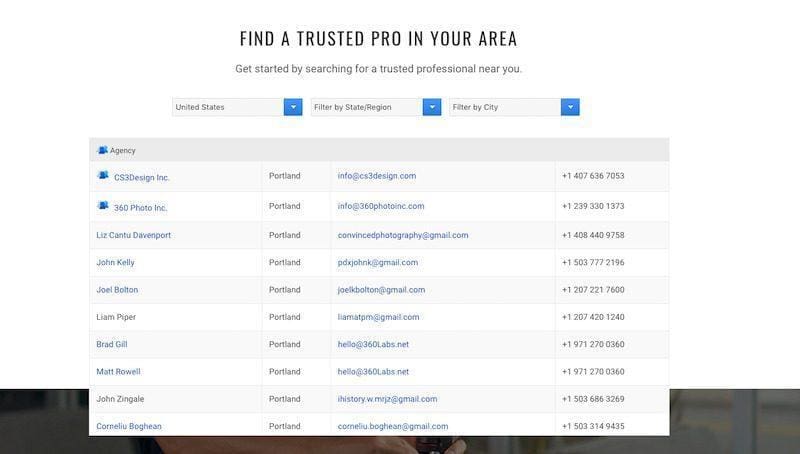Viewport: 800px width, 454px height.
Task: Open 360 Photo Inc. profile link
Action: coord(141,208)
